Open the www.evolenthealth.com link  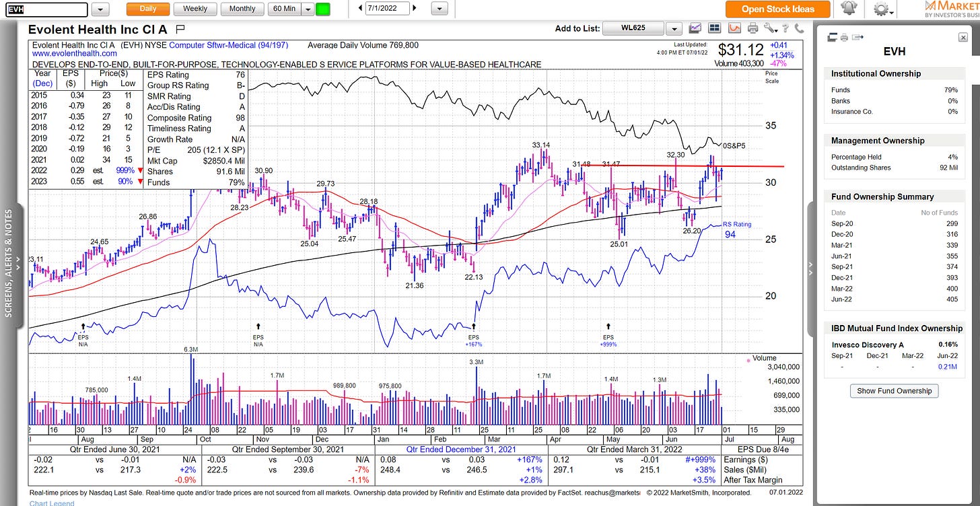pos(74,53)
